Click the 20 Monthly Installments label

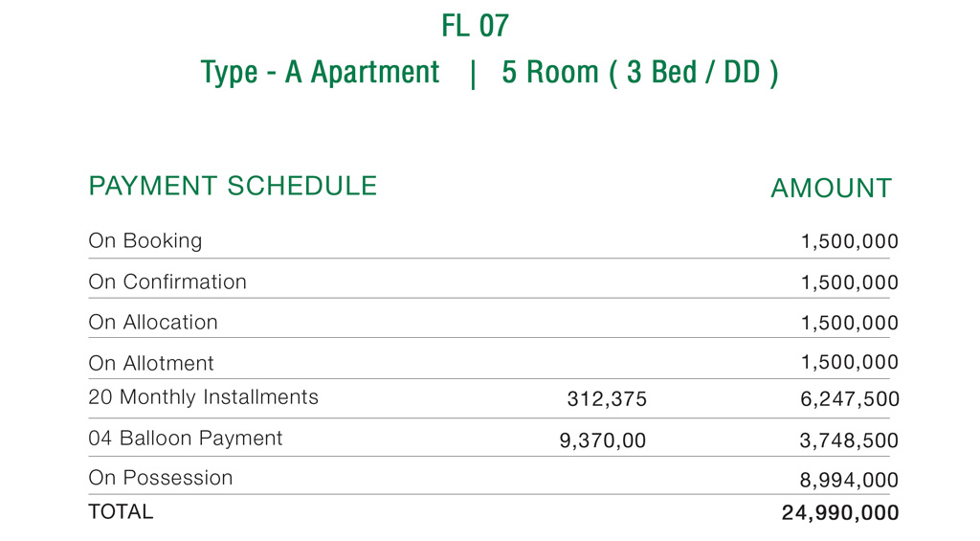pos(203,397)
